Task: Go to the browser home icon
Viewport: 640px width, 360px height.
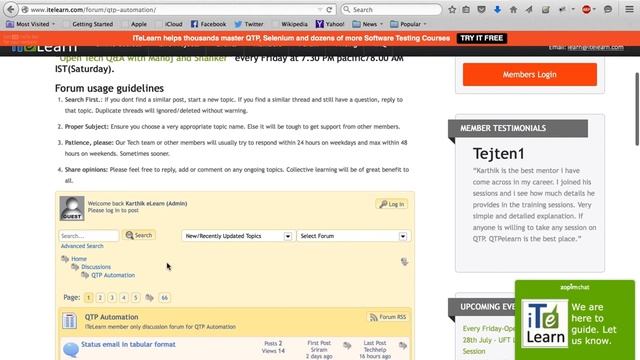Action: click(x=513, y=9)
